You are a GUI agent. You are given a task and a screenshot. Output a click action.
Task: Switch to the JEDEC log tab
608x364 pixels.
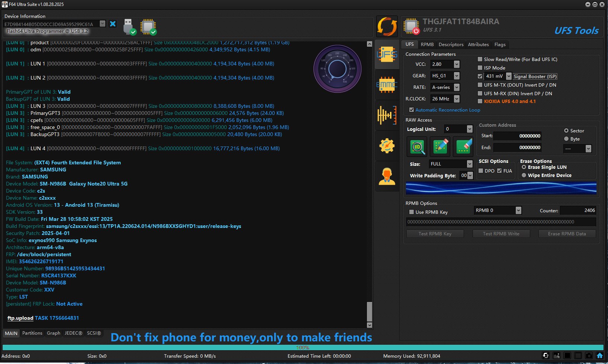[x=73, y=333]
